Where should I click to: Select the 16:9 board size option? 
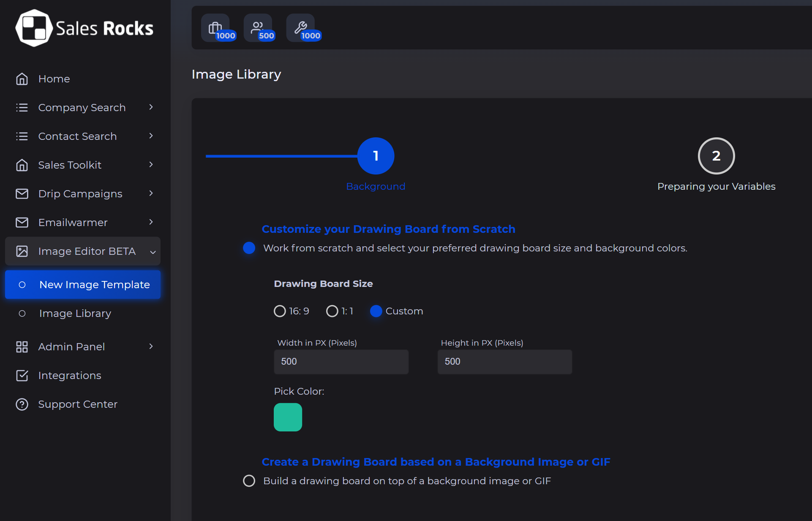[x=280, y=311]
